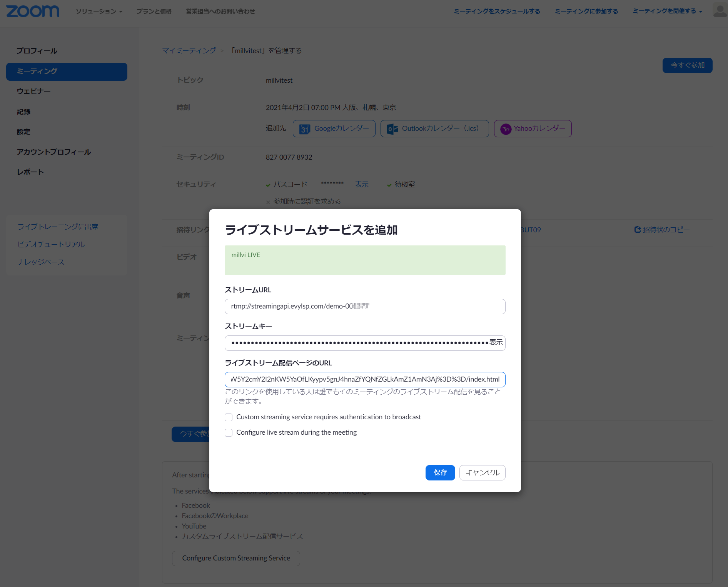Screen dimensions: 728x587
Task: Click Configure Custom Streaming Service
Action: point(235,558)
